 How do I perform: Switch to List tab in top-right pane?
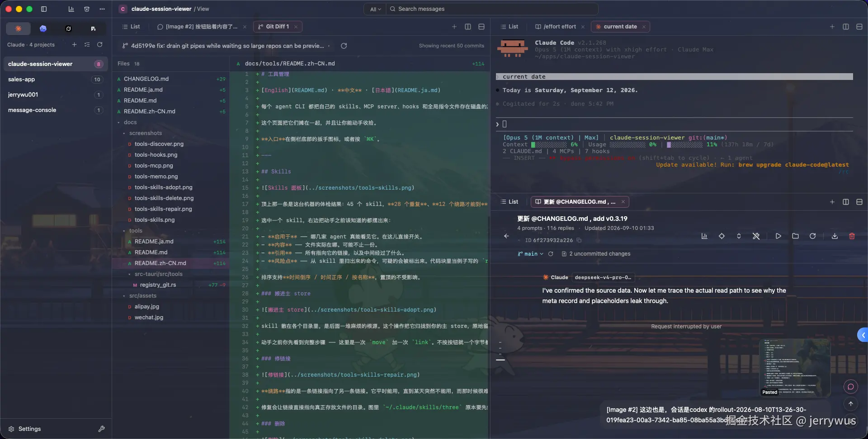pos(509,27)
